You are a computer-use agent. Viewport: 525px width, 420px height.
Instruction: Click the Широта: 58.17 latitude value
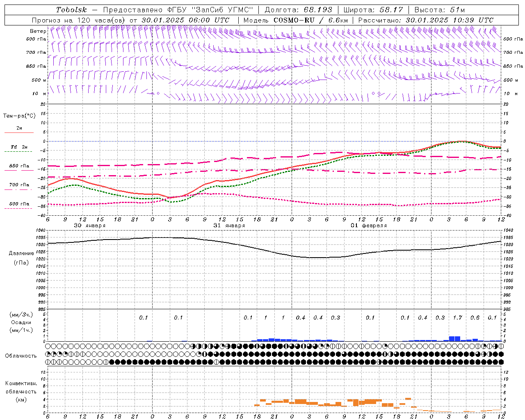click(373, 10)
